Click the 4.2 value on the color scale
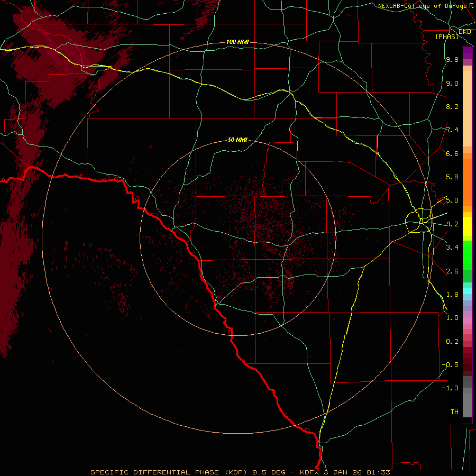The height and width of the screenshot is (476, 476). point(452,224)
